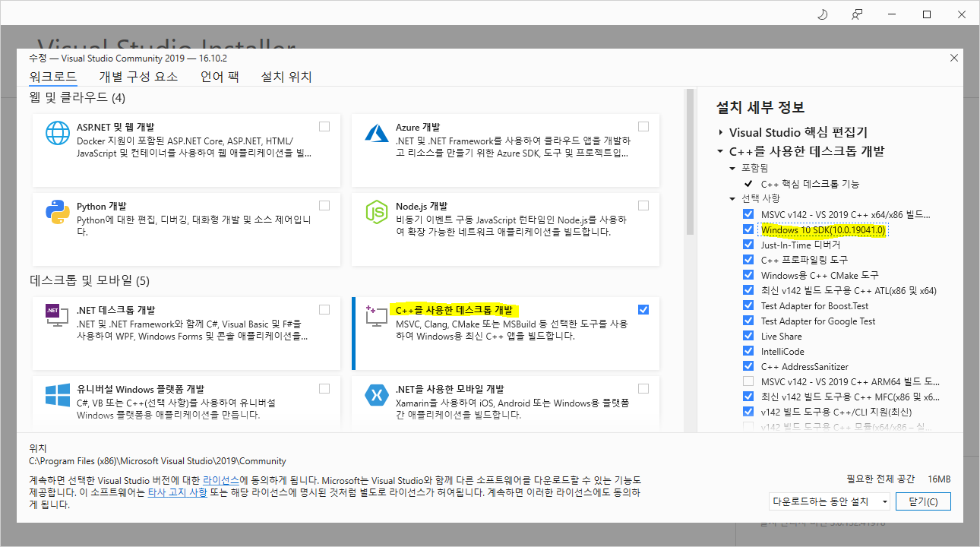Screen dimensions: 980x547
Task: Switch to the 워크로드 tab
Action: 53,77
